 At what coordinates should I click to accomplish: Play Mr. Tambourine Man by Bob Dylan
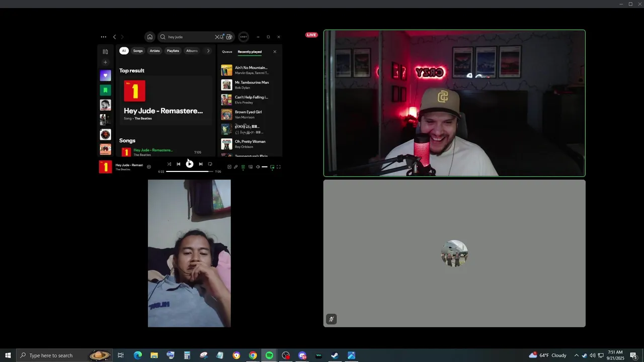tap(250, 85)
